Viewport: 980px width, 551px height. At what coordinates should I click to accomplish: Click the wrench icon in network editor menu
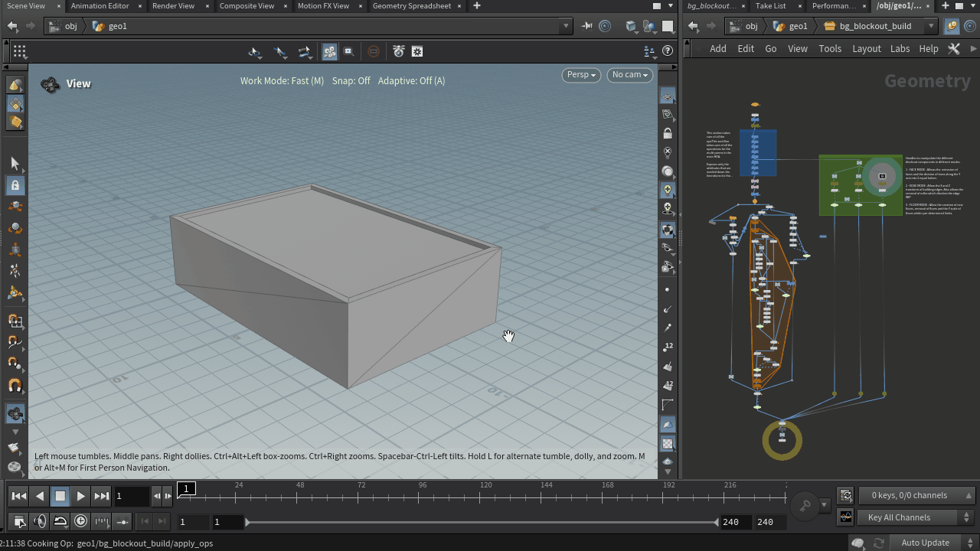click(954, 48)
